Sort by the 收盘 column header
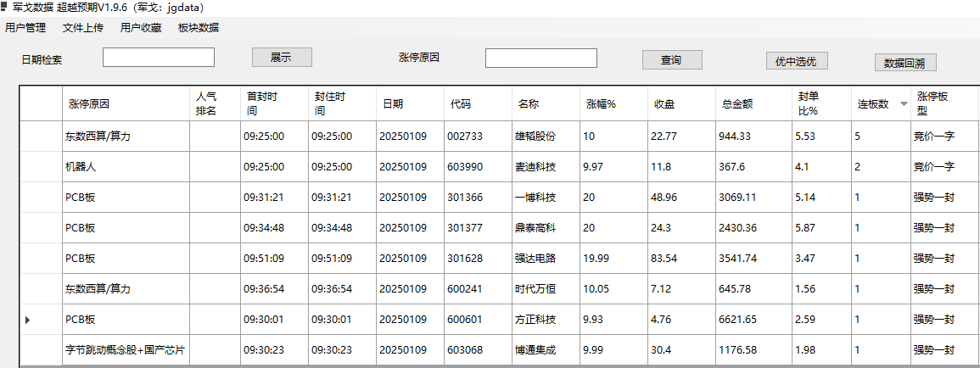This screenshot has width=980, height=368. tap(681, 103)
